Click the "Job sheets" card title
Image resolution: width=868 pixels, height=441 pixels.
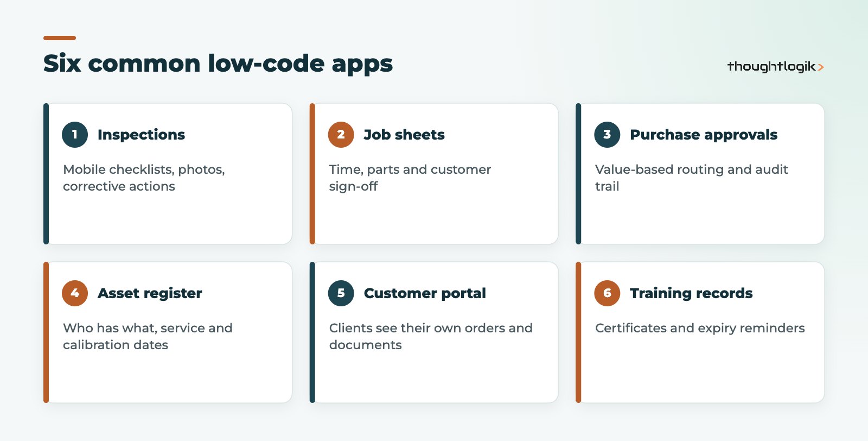404,135
